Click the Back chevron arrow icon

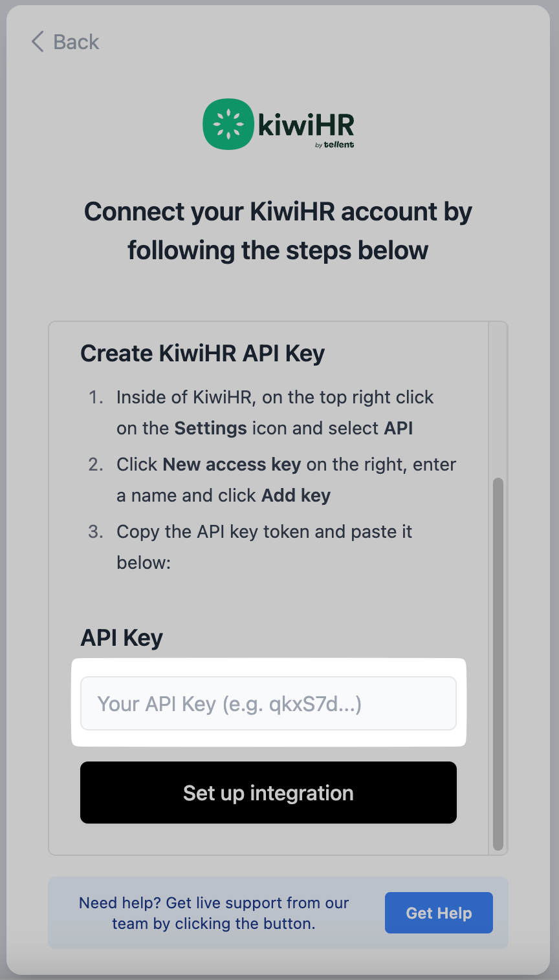tap(38, 42)
